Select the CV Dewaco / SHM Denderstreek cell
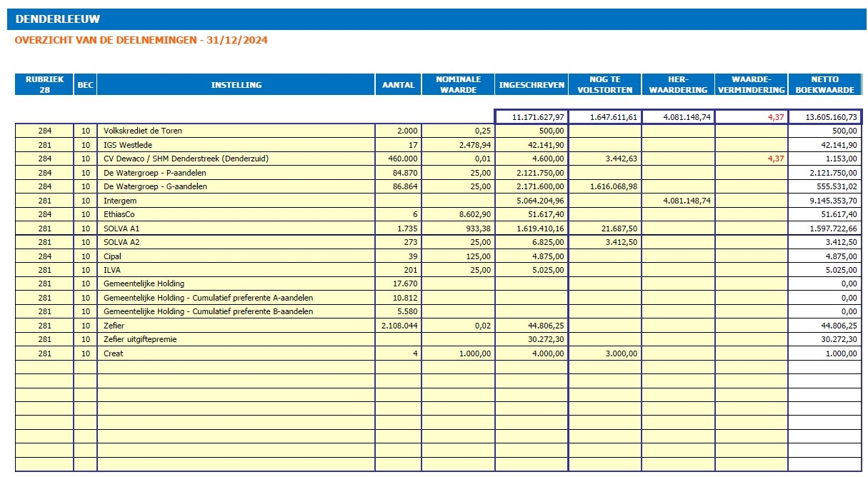This screenshot has width=868, height=477. click(x=236, y=159)
